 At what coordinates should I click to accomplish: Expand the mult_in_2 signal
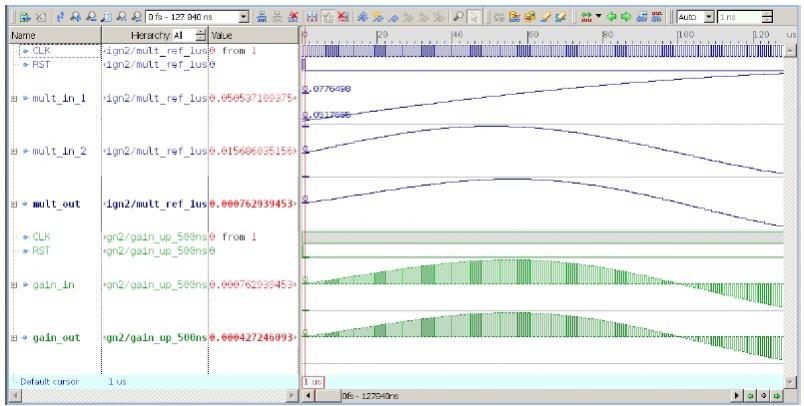point(14,151)
